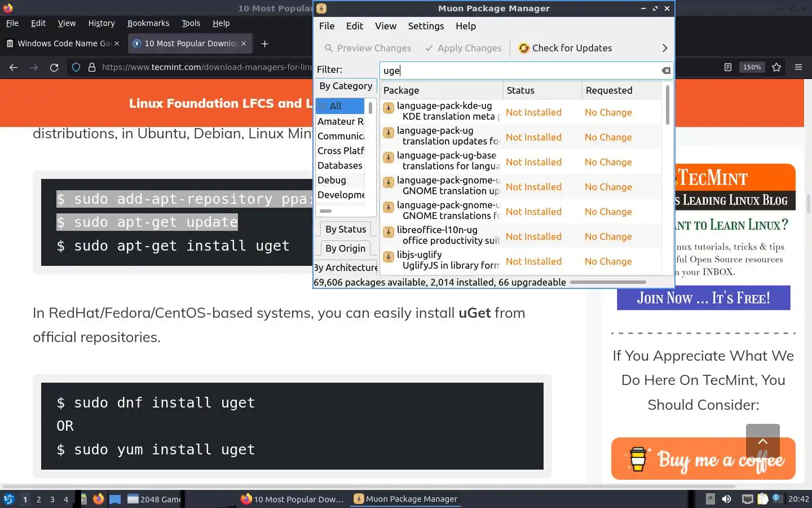The width and height of the screenshot is (812, 508).
Task: Select the Communication category
Action: click(340, 136)
